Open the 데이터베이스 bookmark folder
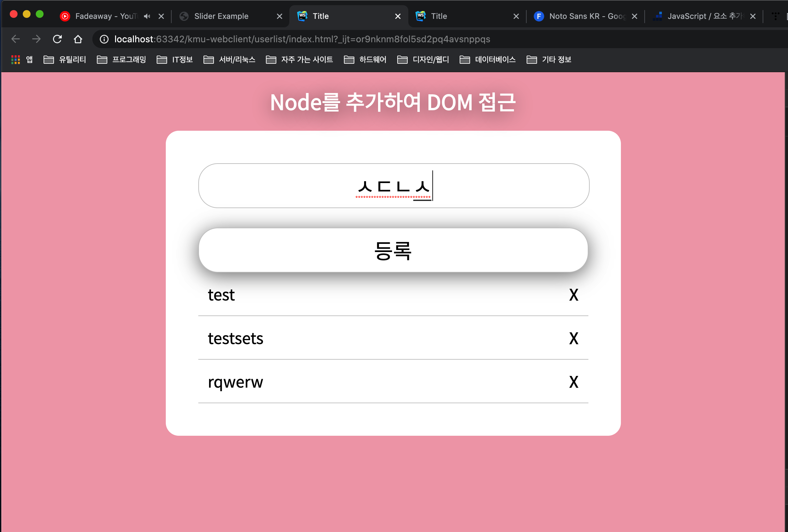 click(x=488, y=60)
